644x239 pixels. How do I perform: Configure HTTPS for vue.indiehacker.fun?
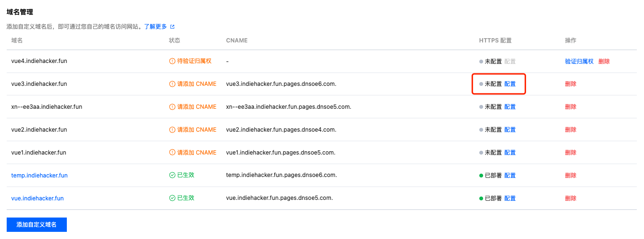click(510, 198)
